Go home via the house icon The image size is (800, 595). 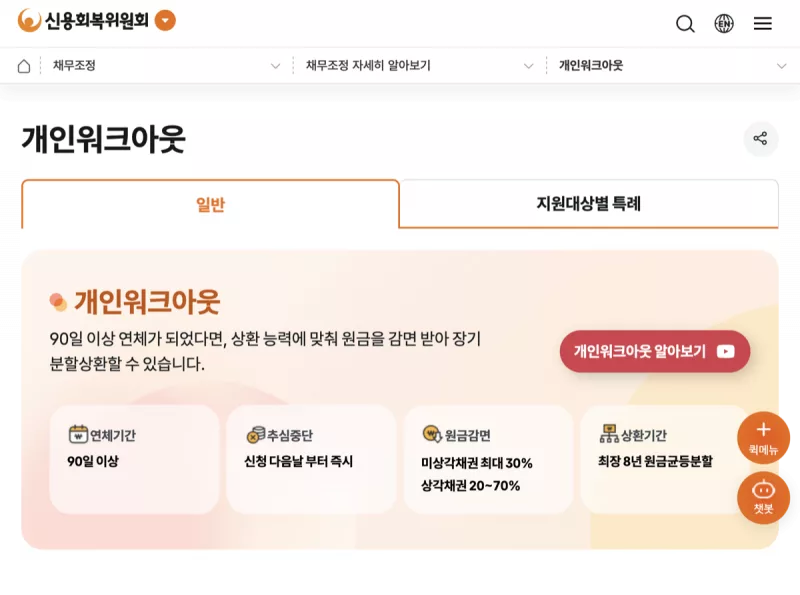pyautogui.click(x=24, y=66)
